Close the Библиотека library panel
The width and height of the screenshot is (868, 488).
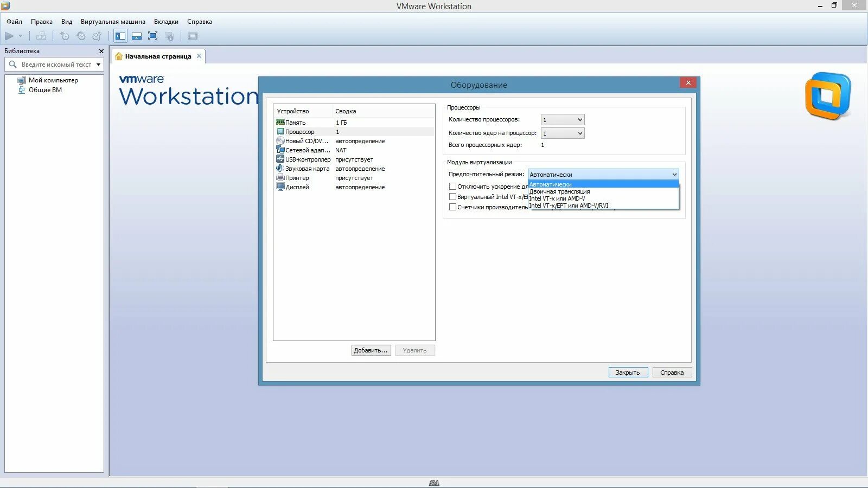101,51
